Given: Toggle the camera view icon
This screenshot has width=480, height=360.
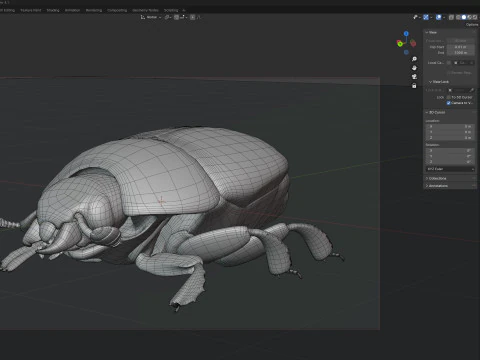Looking at the screenshot, I should (414, 77).
